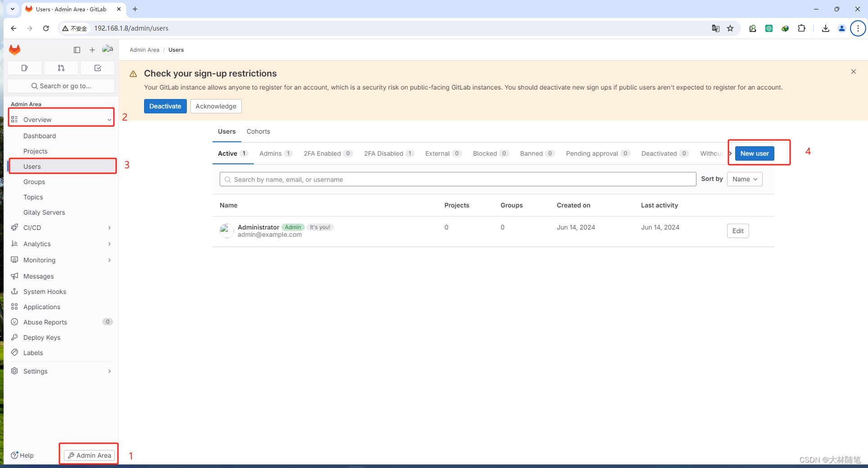Switch to the Cohorts tab

click(x=258, y=131)
